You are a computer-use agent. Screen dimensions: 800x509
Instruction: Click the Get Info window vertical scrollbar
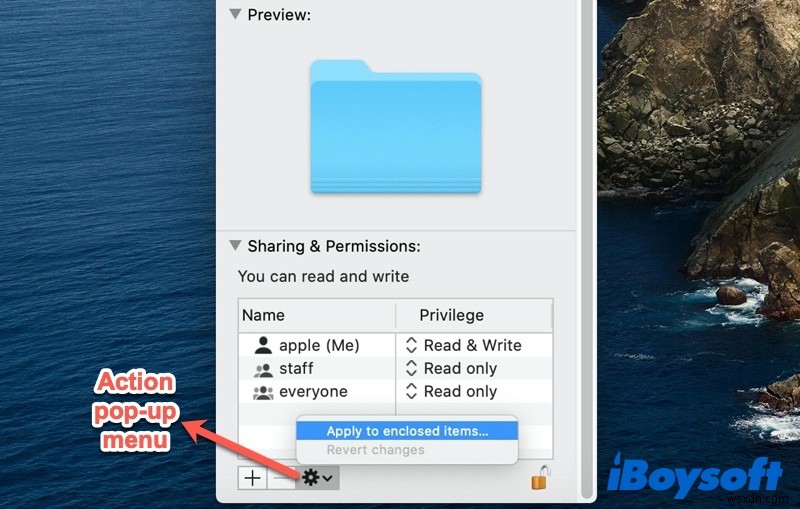[x=588, y=250]
